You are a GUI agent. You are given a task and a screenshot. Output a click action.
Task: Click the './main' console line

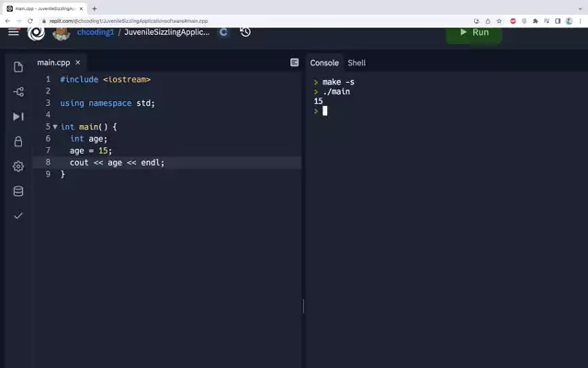pos(336,92)
